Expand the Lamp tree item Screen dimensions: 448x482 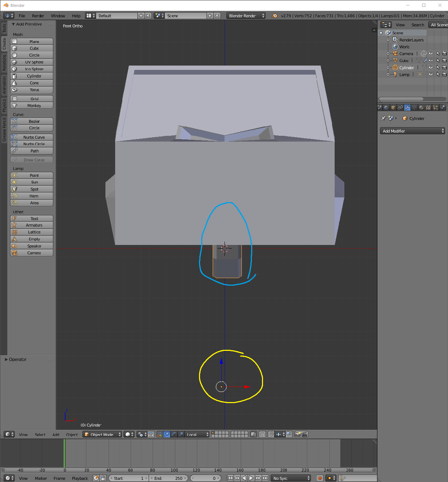(388, 74)
